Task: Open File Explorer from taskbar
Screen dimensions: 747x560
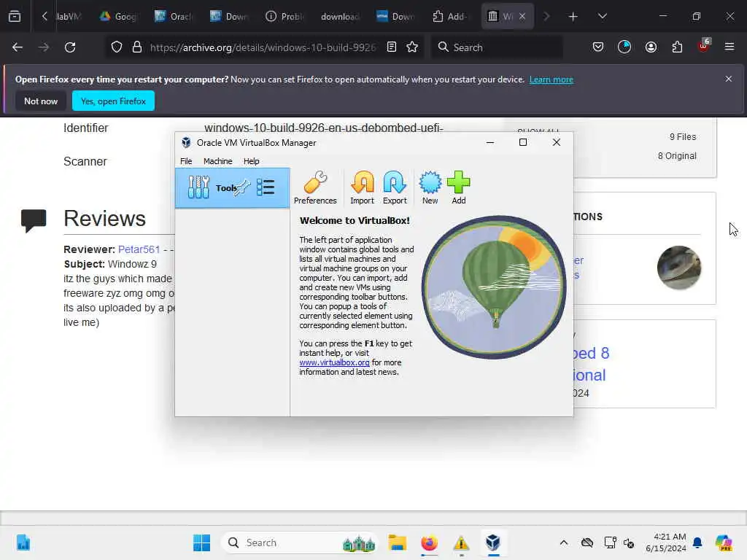Action: coord(397,542)
